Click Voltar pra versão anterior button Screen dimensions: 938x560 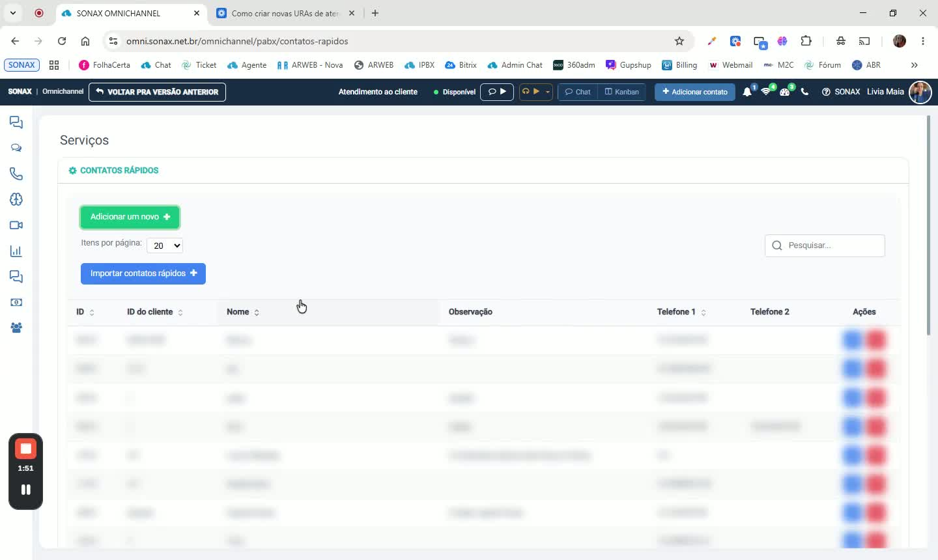click(x=157, y=92)
